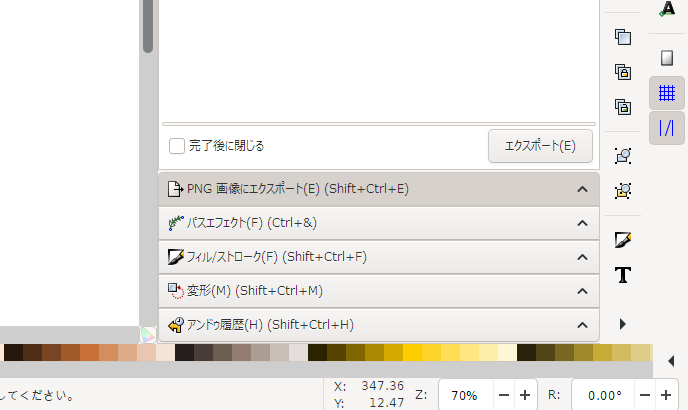This screenshot has width=688, height=410.
Task: Open palette menu with left arrow
Action: tap(670, 361)
